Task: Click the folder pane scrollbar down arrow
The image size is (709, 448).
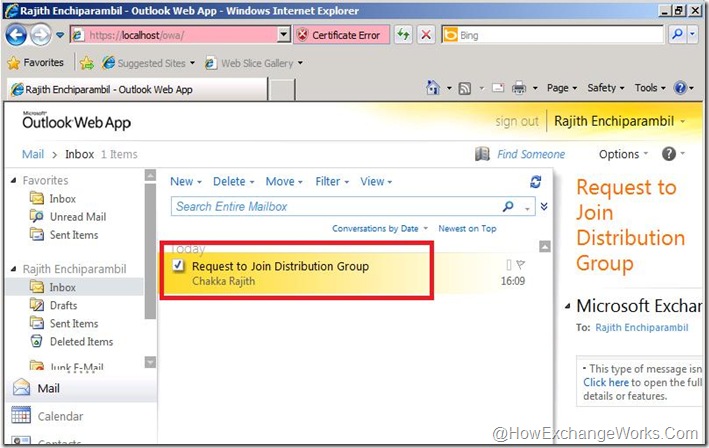Action: [x=150, y=362]
